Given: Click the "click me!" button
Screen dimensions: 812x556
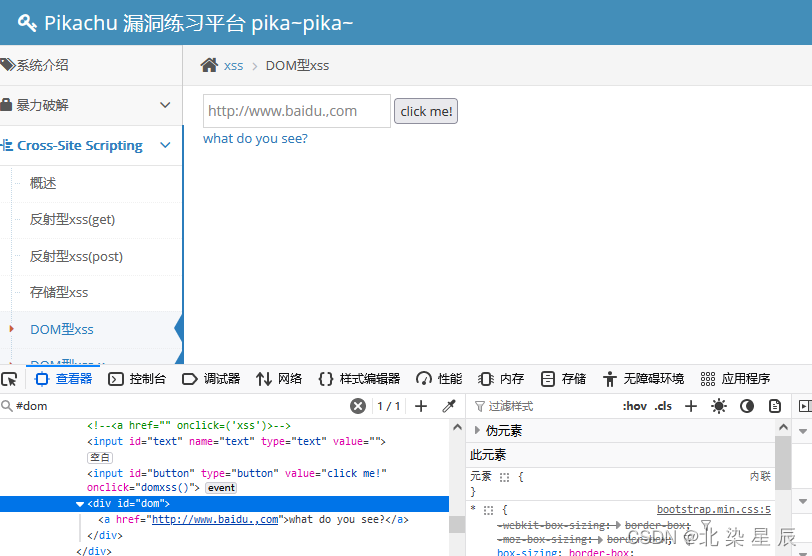Looking at the screenshot, I should (426, 111).
